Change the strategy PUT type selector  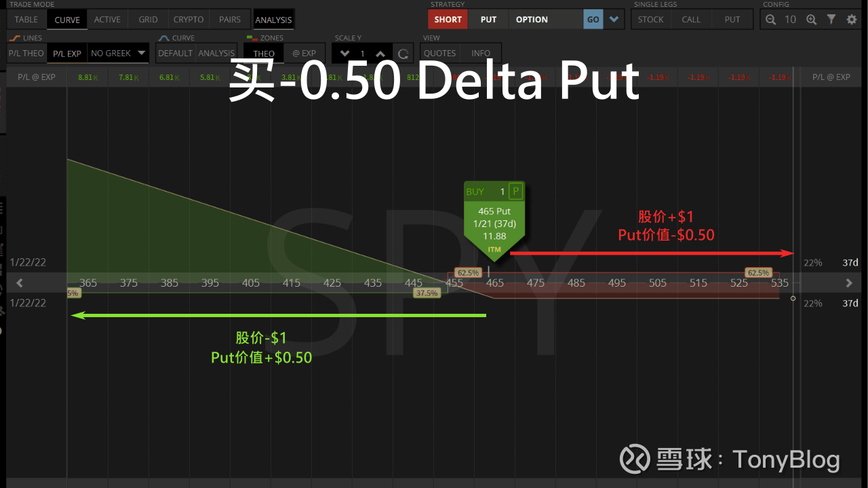tap(488, 20)
